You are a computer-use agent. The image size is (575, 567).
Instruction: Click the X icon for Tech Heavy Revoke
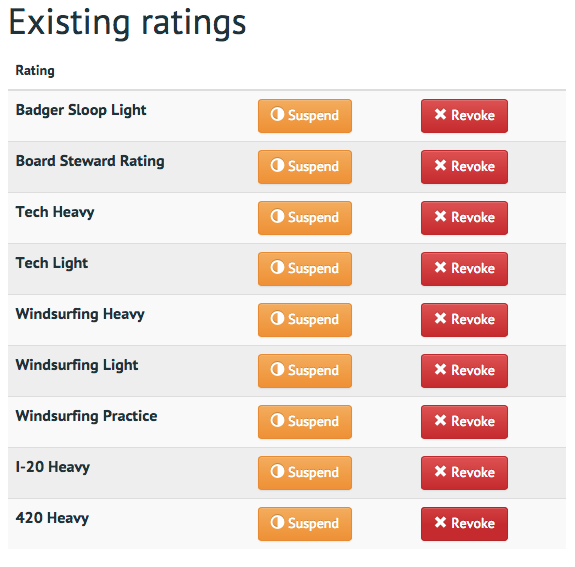pos(440,216)
